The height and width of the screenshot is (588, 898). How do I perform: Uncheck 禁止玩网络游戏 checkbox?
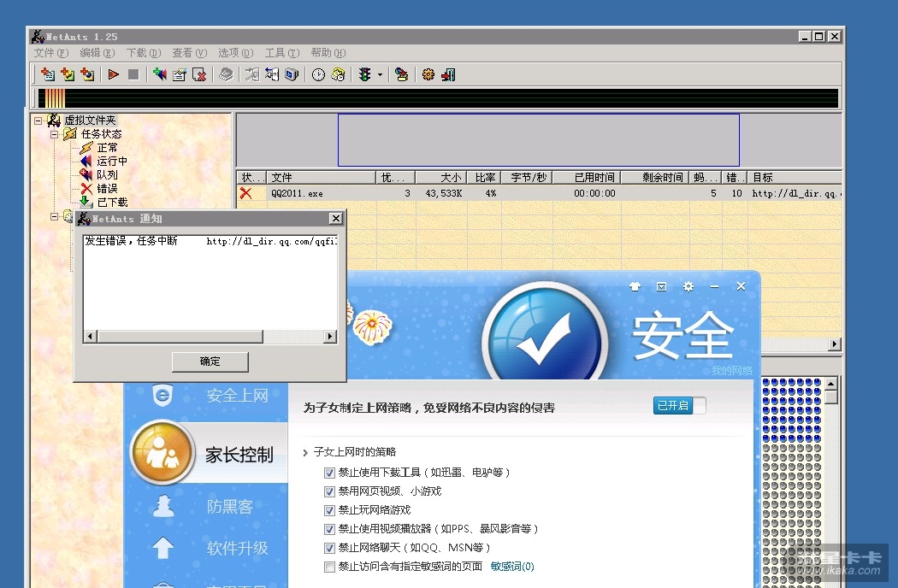pos(329,511)
